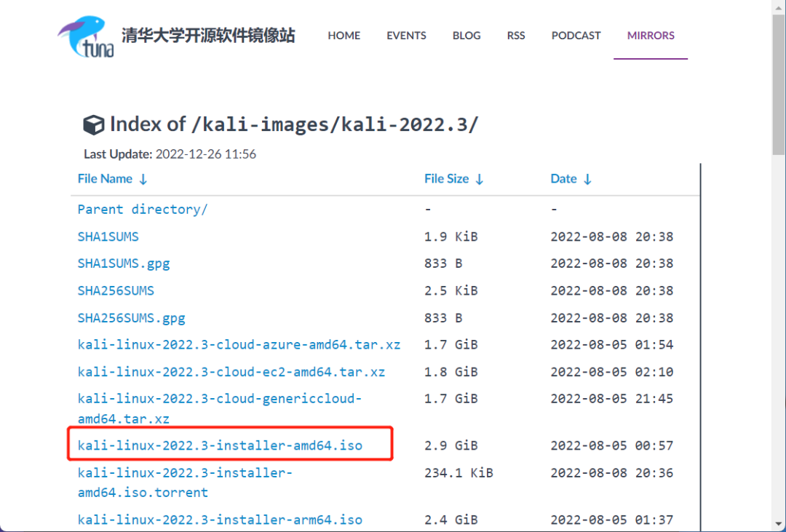The image size is (786, 532).
Task: Download kali-linux-2022.3-installer-amd64.iso
Action: (x=220, y=445)
